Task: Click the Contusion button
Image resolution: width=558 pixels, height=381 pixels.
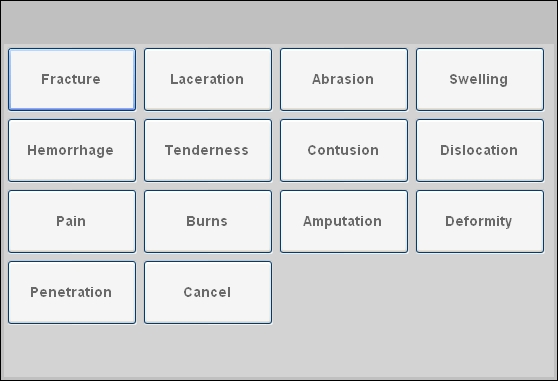Action: (x=344, y=150)
